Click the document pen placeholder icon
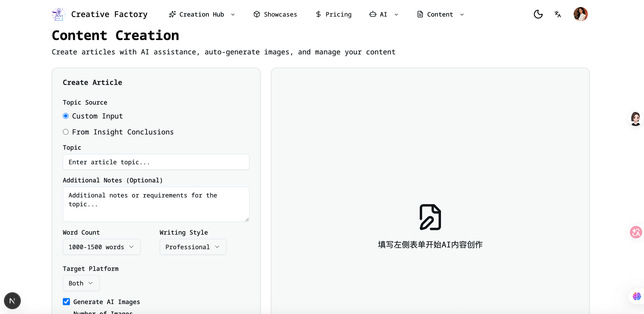Viewport: 644px width, 314px height. (430, 217)
